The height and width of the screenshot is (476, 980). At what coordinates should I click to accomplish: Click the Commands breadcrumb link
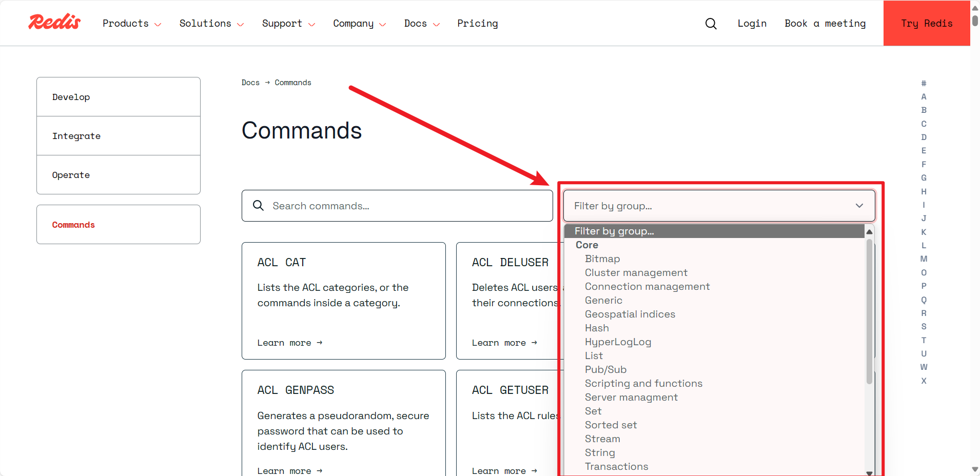pos(293,83)
